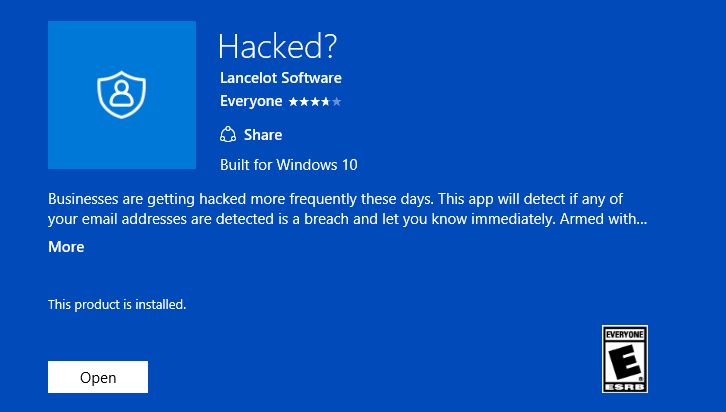Click the ellipsis ending the description text

[x=641, y=218]
